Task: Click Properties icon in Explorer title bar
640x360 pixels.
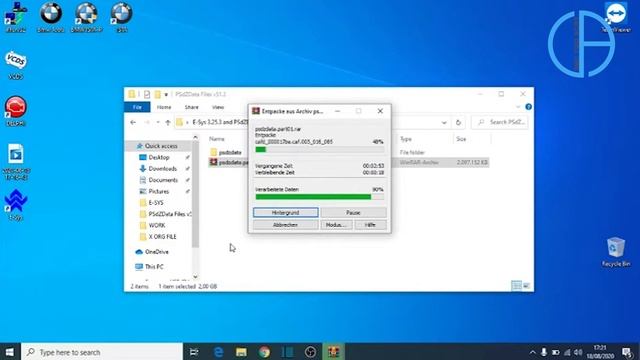Action: (x=147, y=94)
